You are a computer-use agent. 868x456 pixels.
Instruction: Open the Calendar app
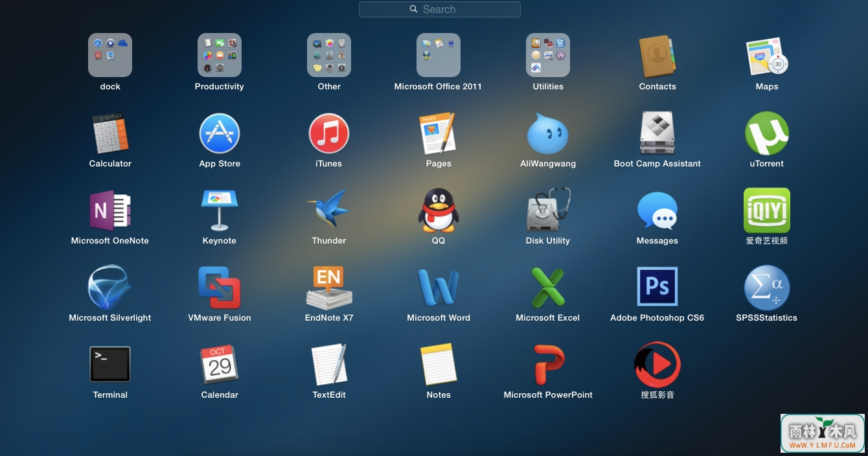pos(220,364)
